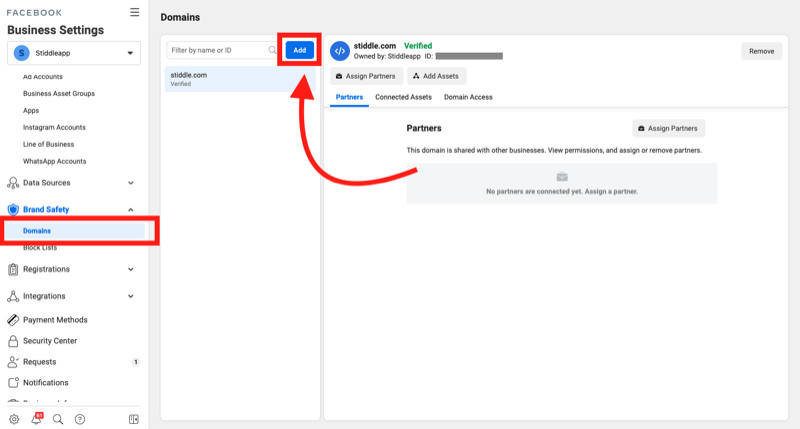Image resolution: width=800 pixels, height=429 pixels.
Task: Click the Payment Methods icon
Action: (x=13, y=320)
